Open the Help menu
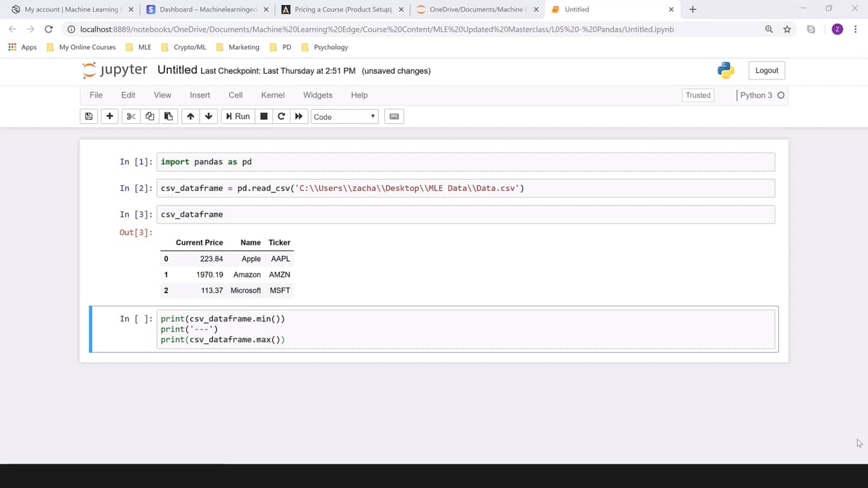The height and width of the screenshot is (488, 868). [359, 95]
